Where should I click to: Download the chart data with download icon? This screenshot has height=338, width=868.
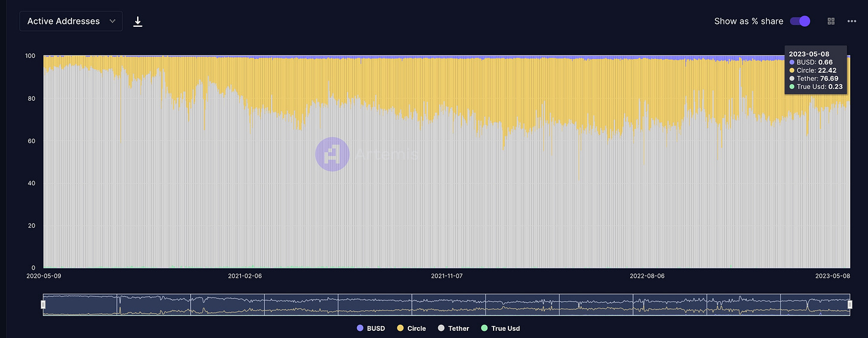138,21
